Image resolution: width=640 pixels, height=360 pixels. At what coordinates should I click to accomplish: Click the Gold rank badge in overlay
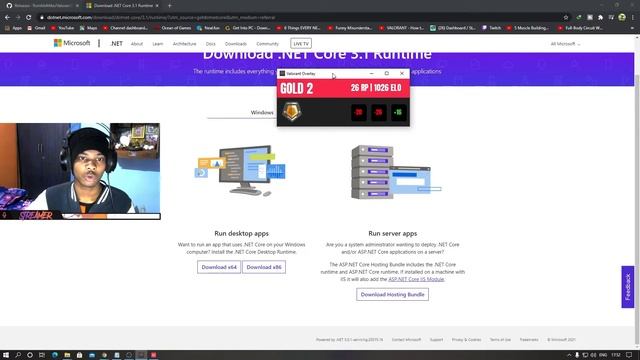click(x=291, y=112)
